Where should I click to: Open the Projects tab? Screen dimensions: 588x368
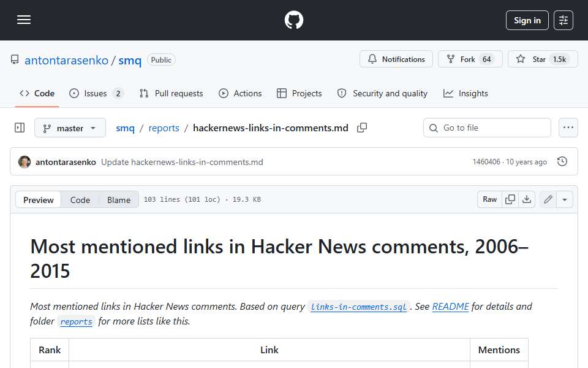point(300,93)
